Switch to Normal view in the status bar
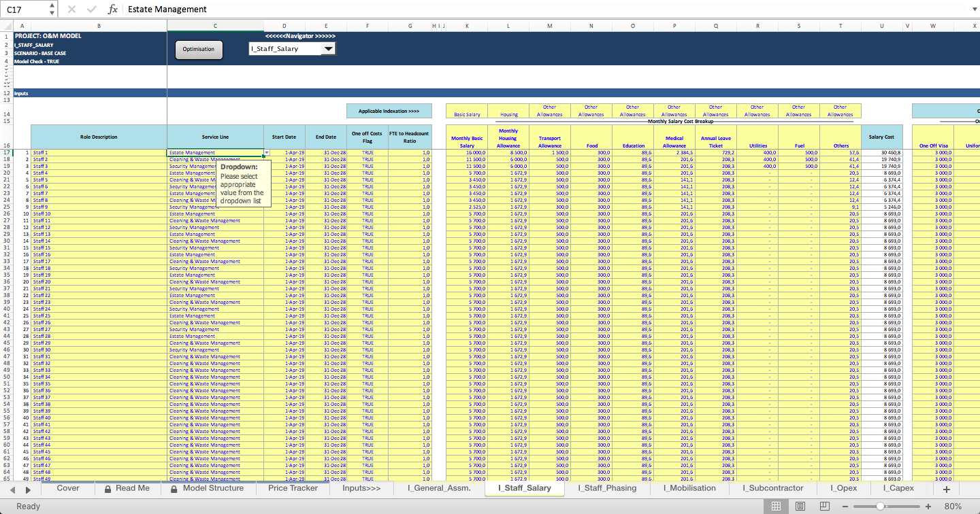 tap(775, 507)
